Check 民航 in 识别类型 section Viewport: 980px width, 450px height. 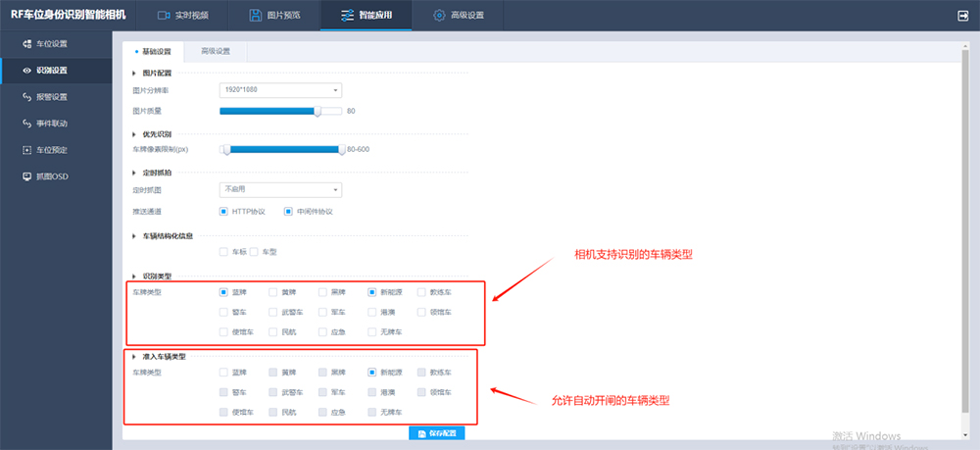click(272, 332)
